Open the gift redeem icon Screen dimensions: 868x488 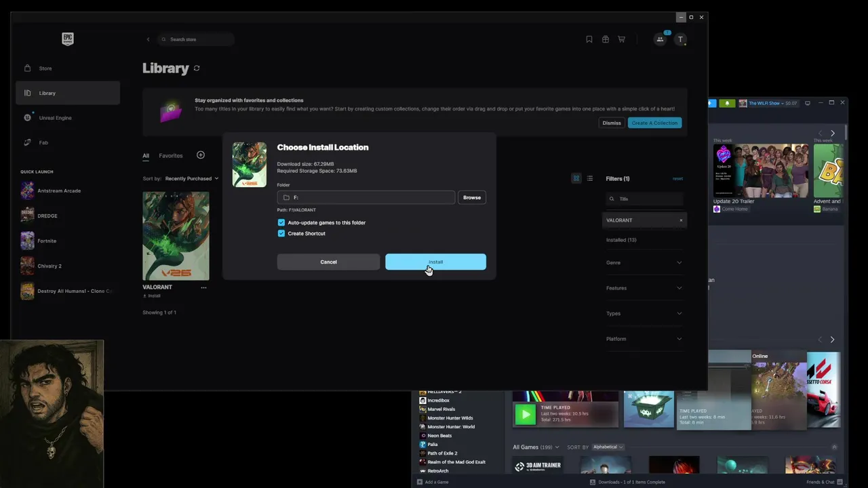[x=606, y=39]
